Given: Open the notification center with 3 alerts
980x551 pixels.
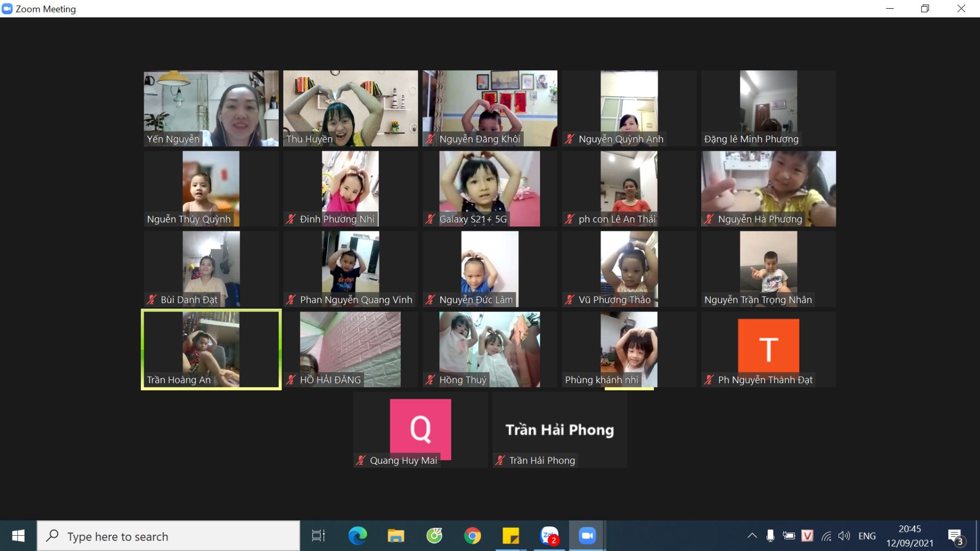Looking at the screenshot, I should coord(956,537).
